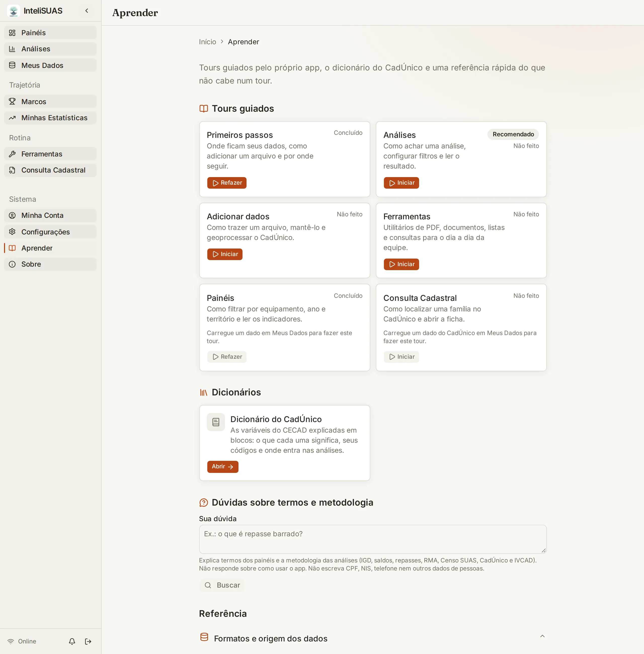Click the Buscar button
Image resolution: width=644 pixels, height=654 pixels.
(222, 585)
